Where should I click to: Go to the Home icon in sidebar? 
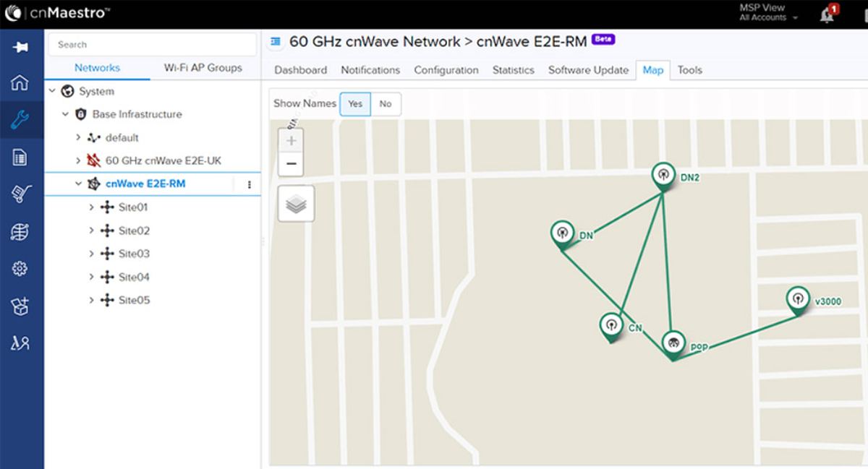(x=20, y=82)
